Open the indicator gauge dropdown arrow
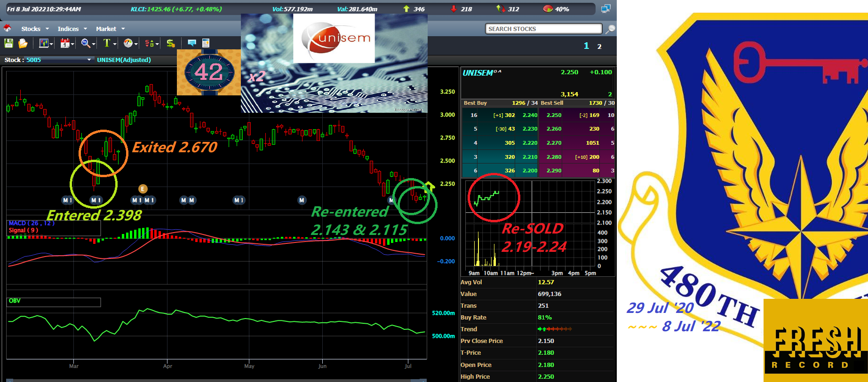868x382 pixels. click(x=135, y=44)
